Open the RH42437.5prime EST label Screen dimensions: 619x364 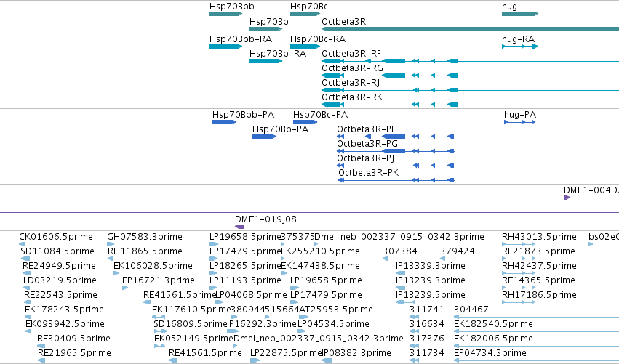(x=539, y=266)
